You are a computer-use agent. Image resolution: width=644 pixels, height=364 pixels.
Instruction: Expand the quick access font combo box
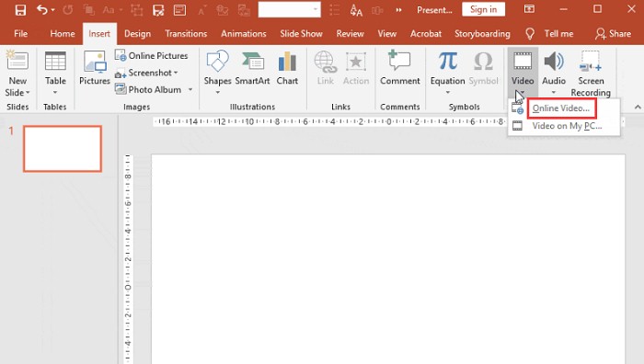tap(316, 9)
